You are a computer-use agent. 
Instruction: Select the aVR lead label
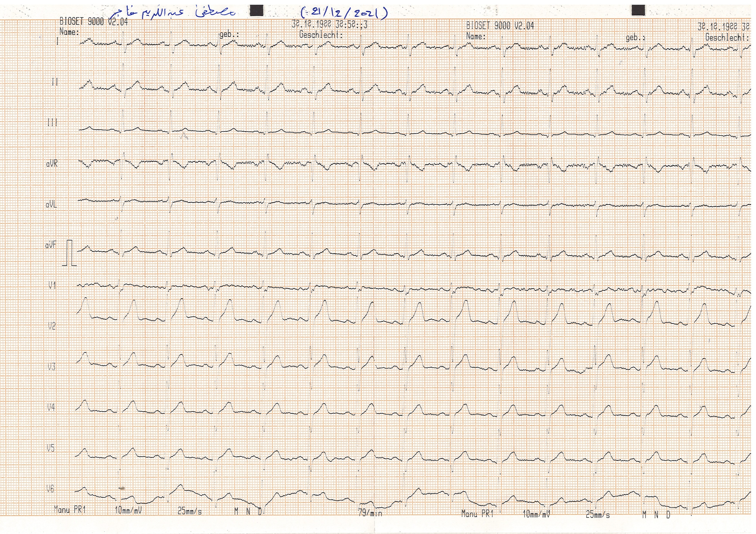tap(52, 163)
